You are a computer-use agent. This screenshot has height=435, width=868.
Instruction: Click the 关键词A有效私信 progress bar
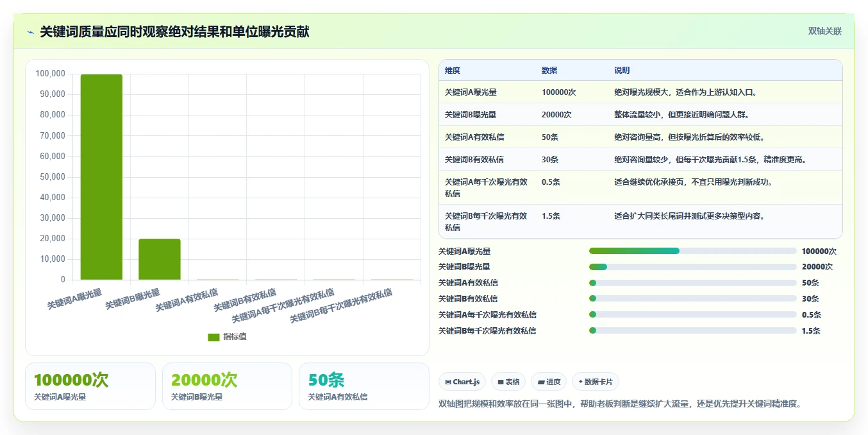point(692,283)
